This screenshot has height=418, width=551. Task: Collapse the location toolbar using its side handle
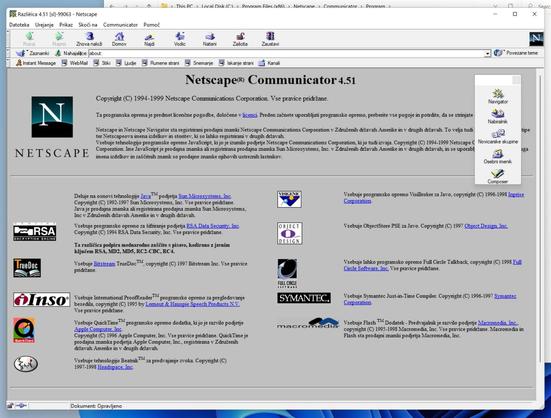pyautogui.click(x=8, y=53)
